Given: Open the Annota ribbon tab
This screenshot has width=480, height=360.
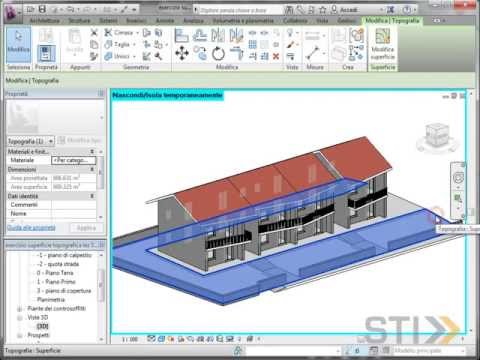Looking at the screenshot, I should point(165,21).
